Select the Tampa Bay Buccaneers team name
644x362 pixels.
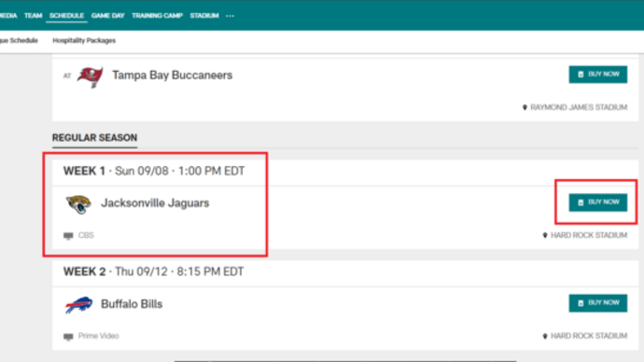[172, 76]
